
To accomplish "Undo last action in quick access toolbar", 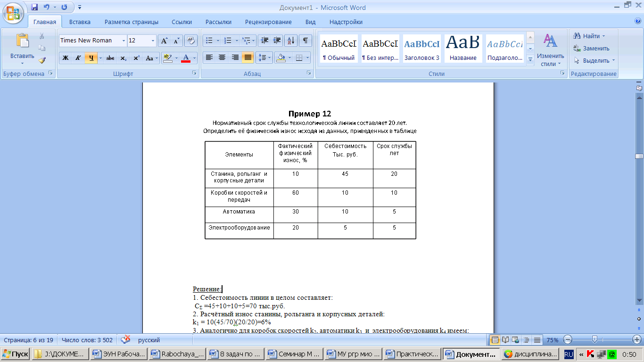I will pos(47,8).
